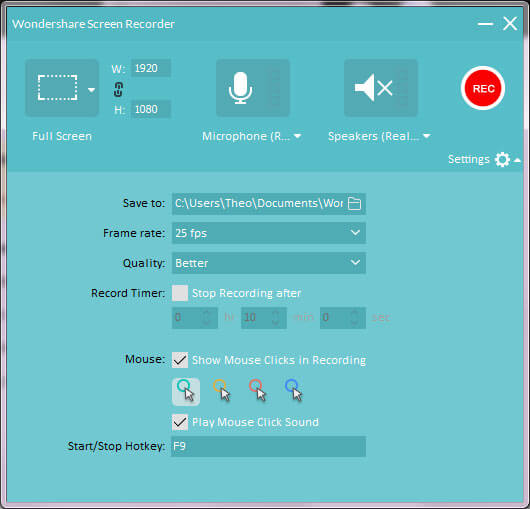
Task: Minimize the Wondershare Screen Recorder window
Action: coord(485,24)
